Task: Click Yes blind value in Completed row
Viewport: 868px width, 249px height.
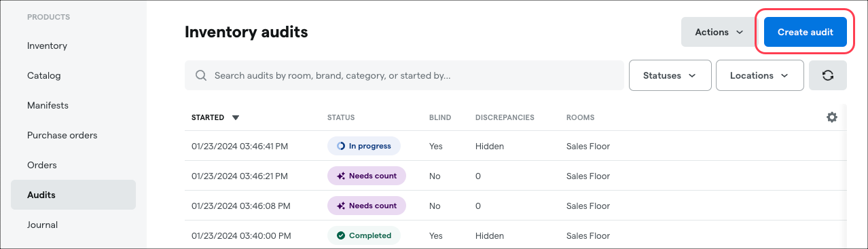Action: [x=436, y=235]
